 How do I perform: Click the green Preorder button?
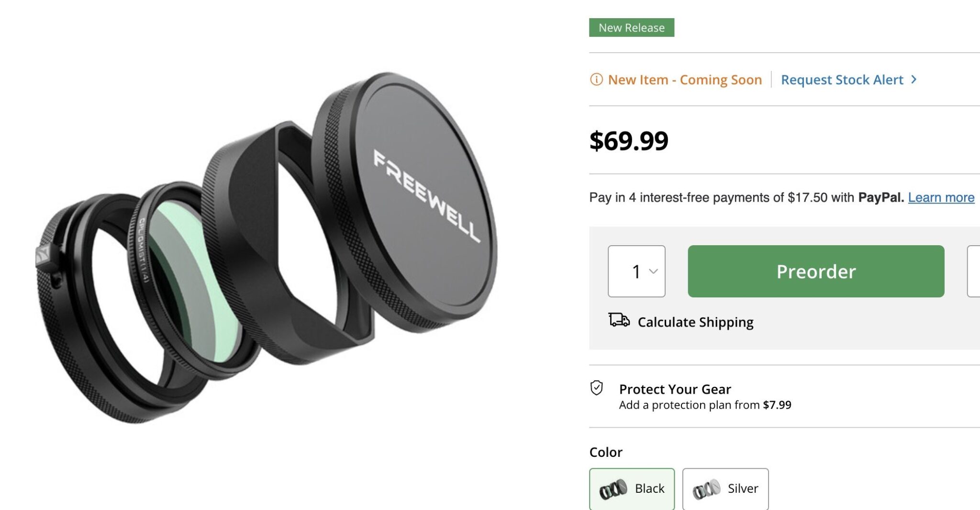point(815,272)
